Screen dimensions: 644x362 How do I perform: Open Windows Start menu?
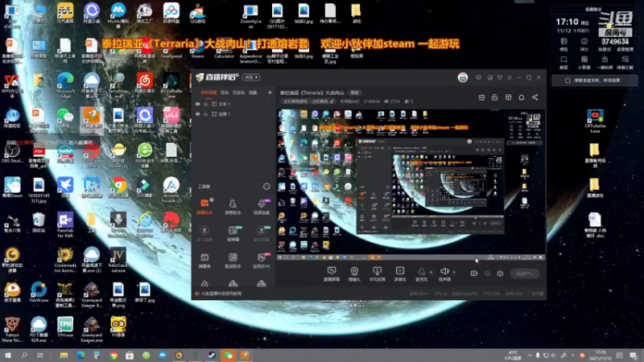(7, 356)
